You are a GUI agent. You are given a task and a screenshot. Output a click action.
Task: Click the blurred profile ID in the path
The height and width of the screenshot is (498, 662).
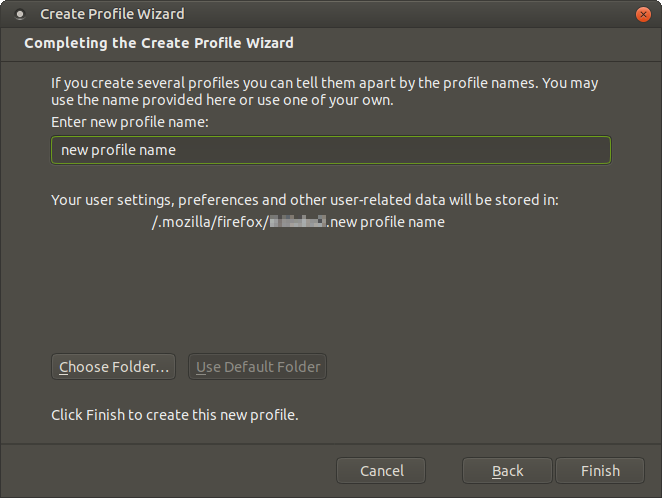[298, 222]
